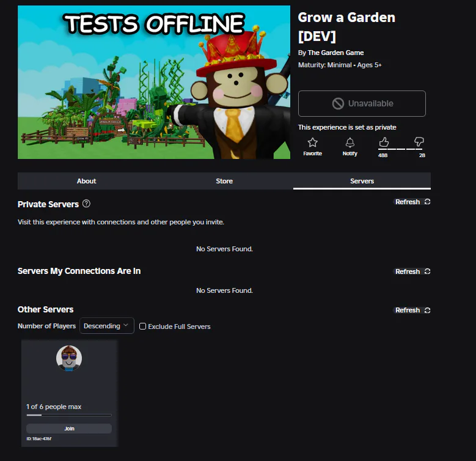The width and height of the screenshot is (476, 461).
Task: Click the 'Maturity: Minimal - Ages 5+' text
Action: tap(340, 65)
